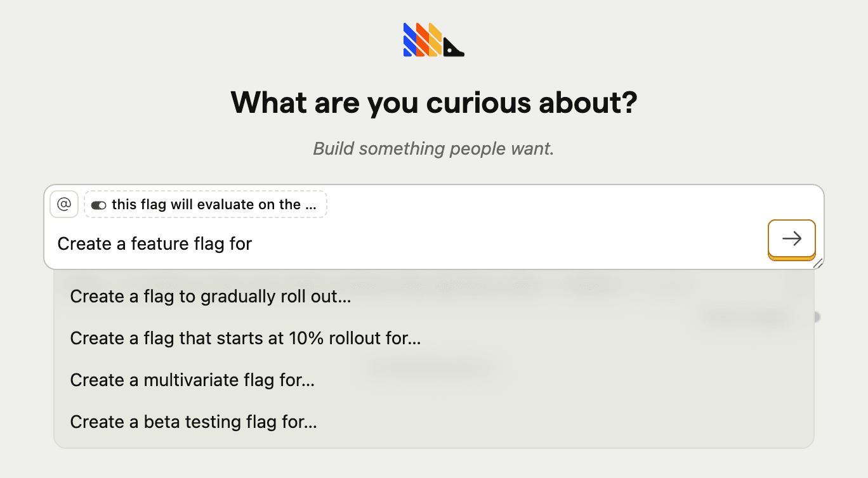This screenshot has height=478, width=868.
Task: Click the textarea resize handle corner
Action: pyautogui.click(x=818, y=263)
